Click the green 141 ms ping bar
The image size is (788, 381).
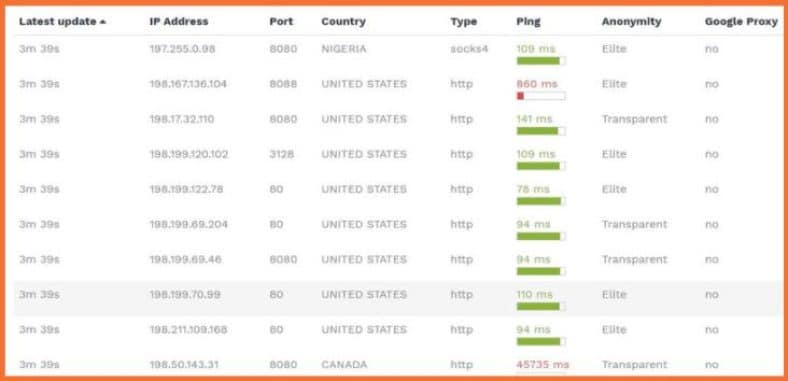pyautogui.click(x=541, y=131)
